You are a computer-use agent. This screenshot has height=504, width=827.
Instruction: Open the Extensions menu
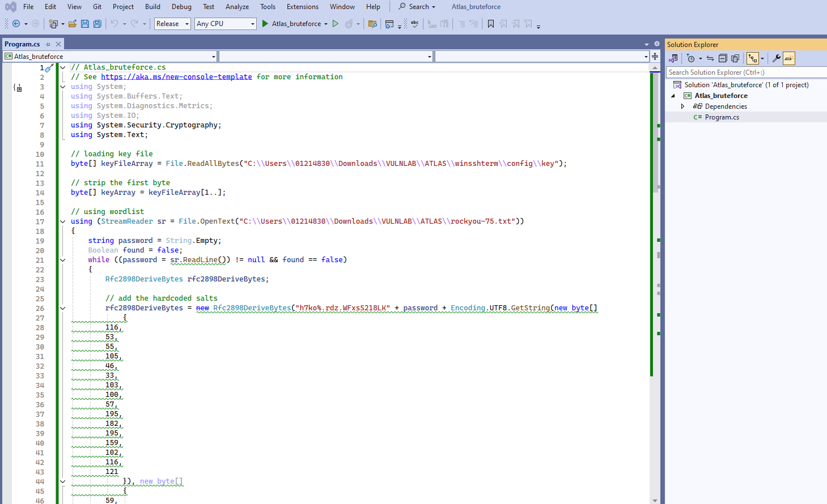[x=303, y=7]
